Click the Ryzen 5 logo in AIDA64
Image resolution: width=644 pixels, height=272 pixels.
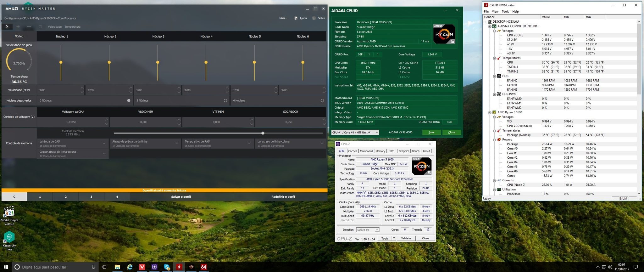tap(444, 34)
